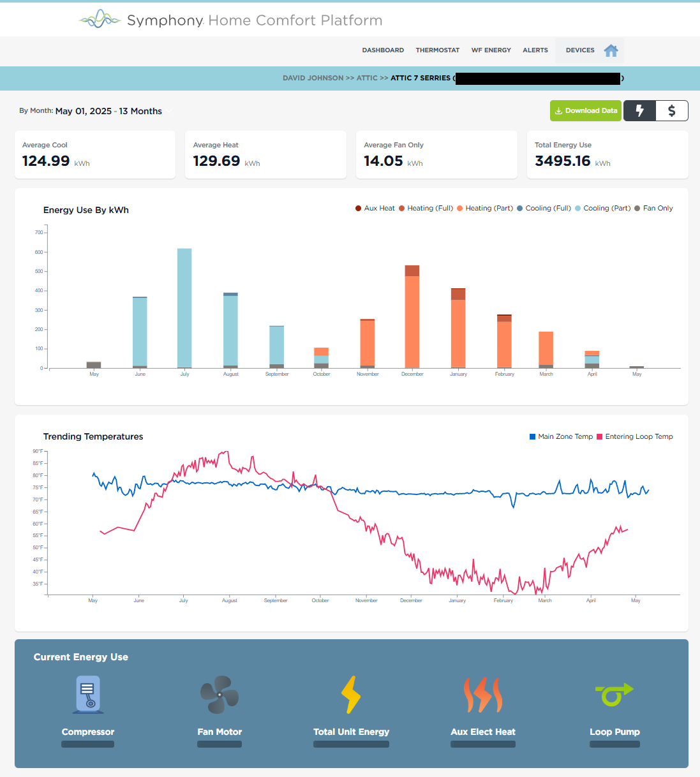
Task: Toggle Cooling (Full) legend series
Action: coord(544,208)
